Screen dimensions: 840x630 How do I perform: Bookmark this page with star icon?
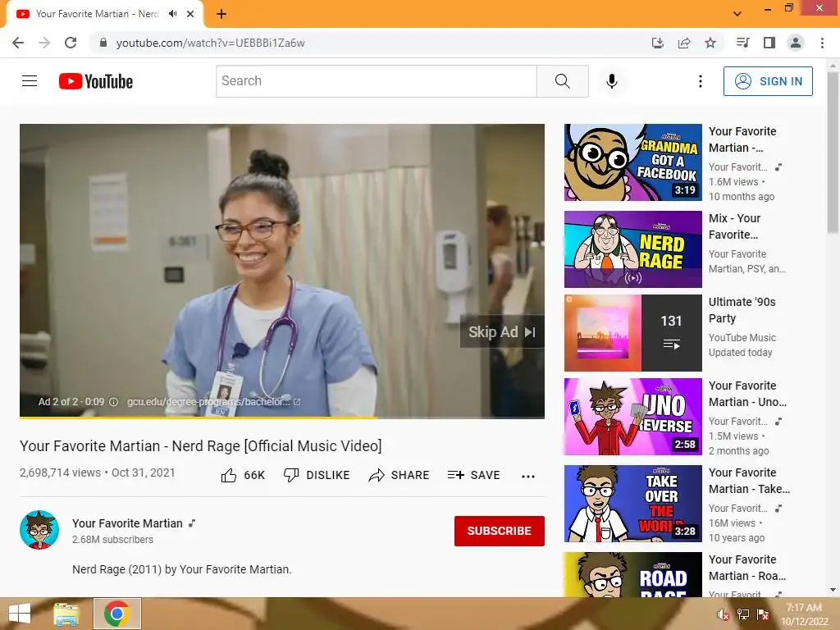pyautogui.click(x=710, y=43)
